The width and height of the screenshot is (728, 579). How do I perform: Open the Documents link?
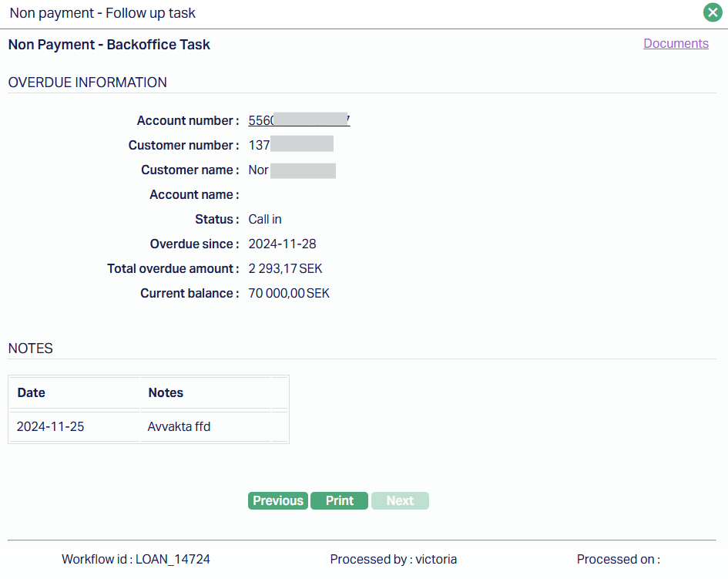(676, 44)
